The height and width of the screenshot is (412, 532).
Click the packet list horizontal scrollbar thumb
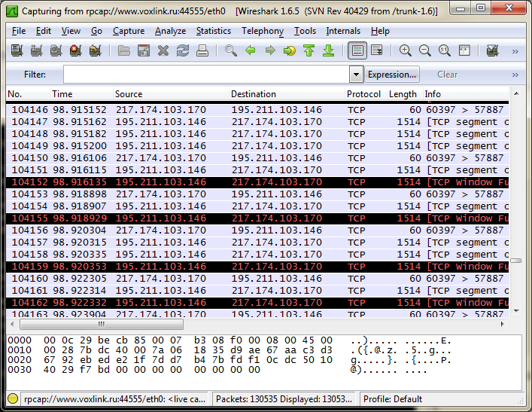click(x=102, y=324)
